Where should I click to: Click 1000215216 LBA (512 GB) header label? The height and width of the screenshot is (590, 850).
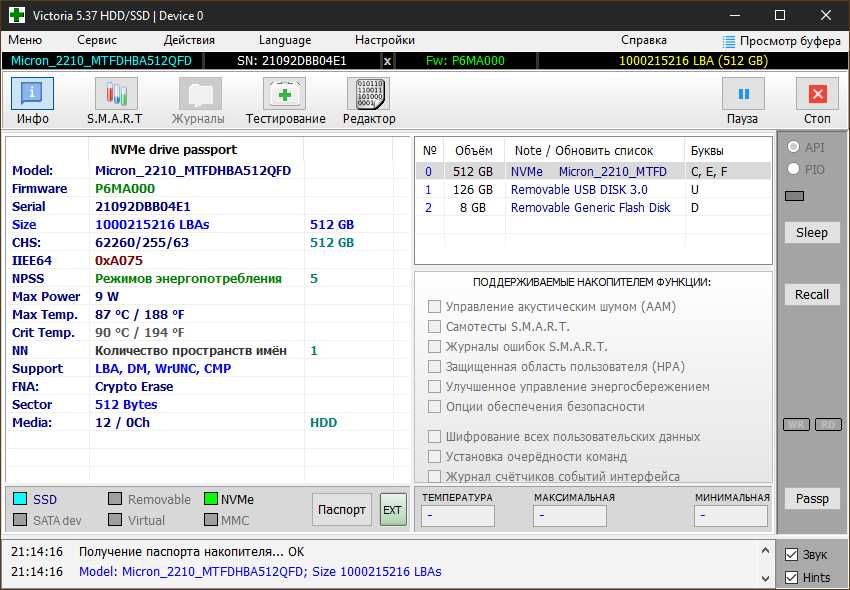(x=693, y=61)
